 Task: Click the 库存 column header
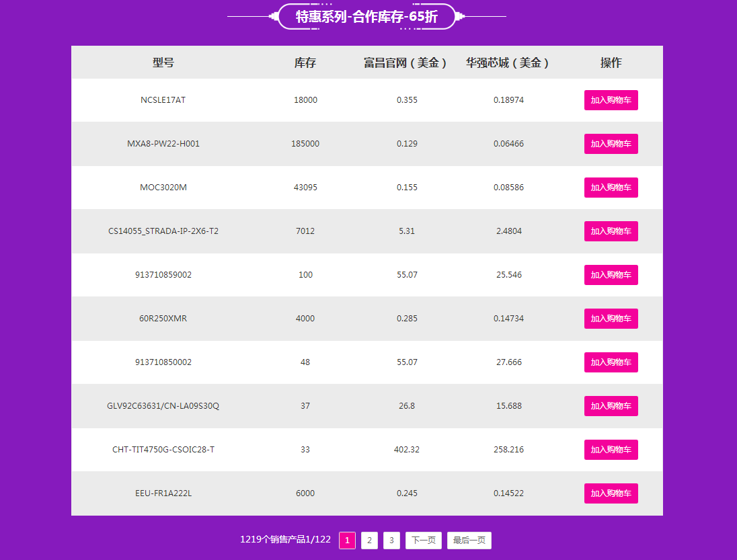coord(305,63)
